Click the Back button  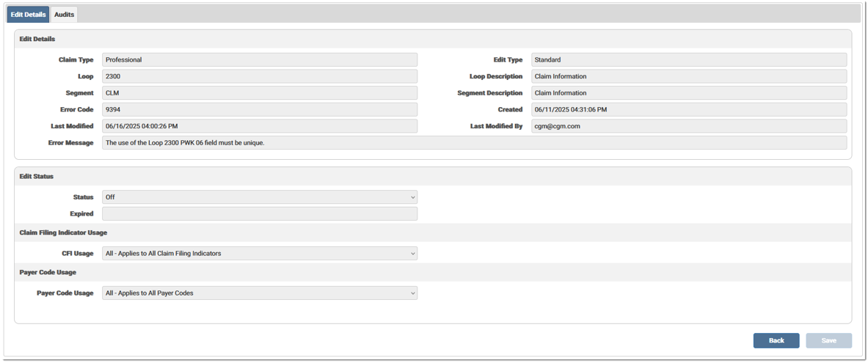(x=776, y=340)
